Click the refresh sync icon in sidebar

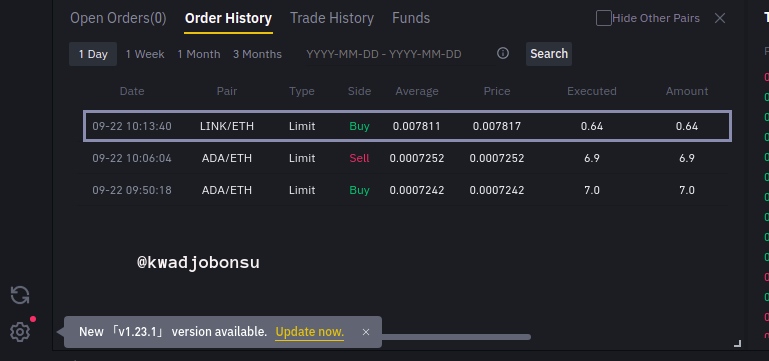(20, 295)
